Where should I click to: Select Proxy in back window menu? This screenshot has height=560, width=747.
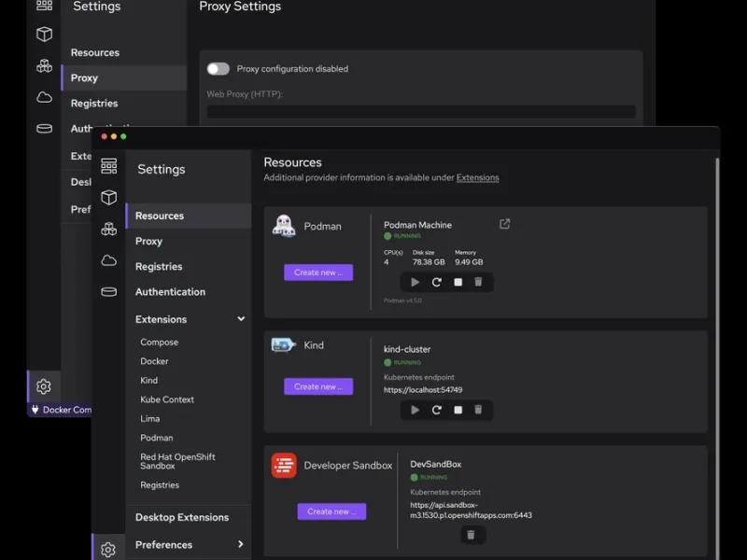pos(124,77)
